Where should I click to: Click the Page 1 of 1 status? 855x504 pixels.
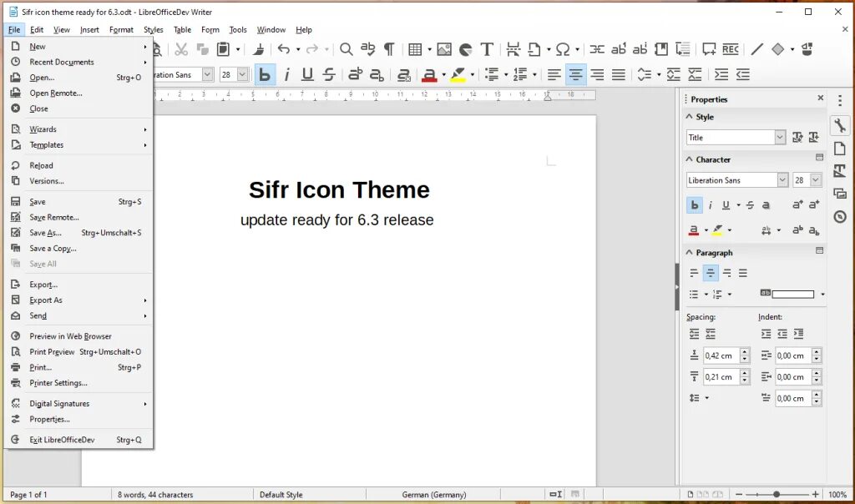(28, 495)
